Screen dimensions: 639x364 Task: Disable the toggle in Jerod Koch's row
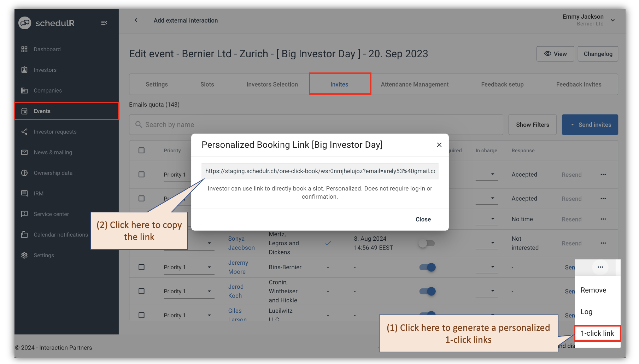pos(427,291)
